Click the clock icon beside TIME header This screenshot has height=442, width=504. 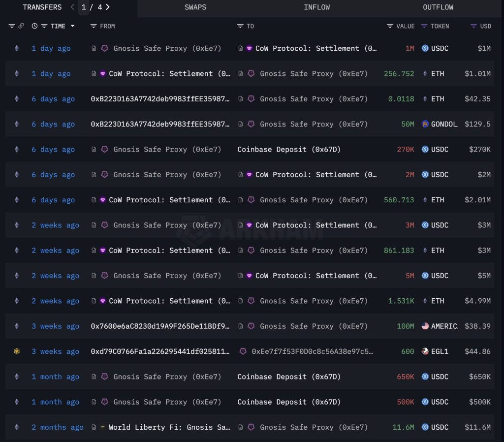34,26
